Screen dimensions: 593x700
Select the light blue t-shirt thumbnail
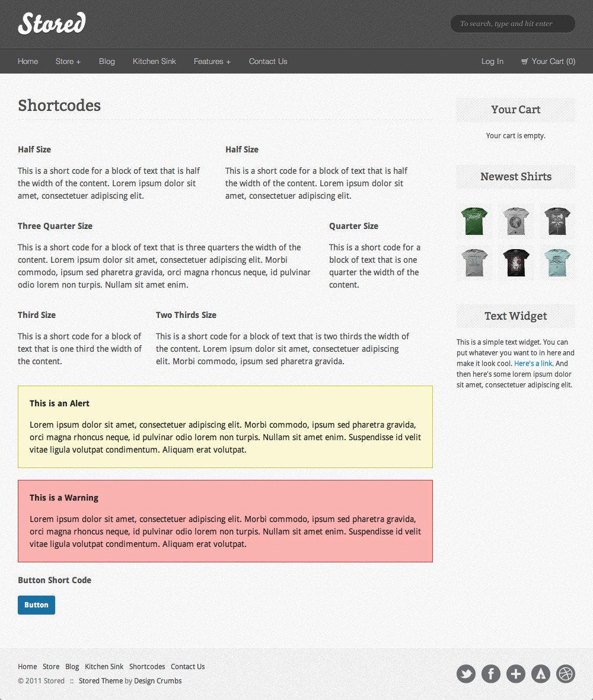(x=557, y=262)
